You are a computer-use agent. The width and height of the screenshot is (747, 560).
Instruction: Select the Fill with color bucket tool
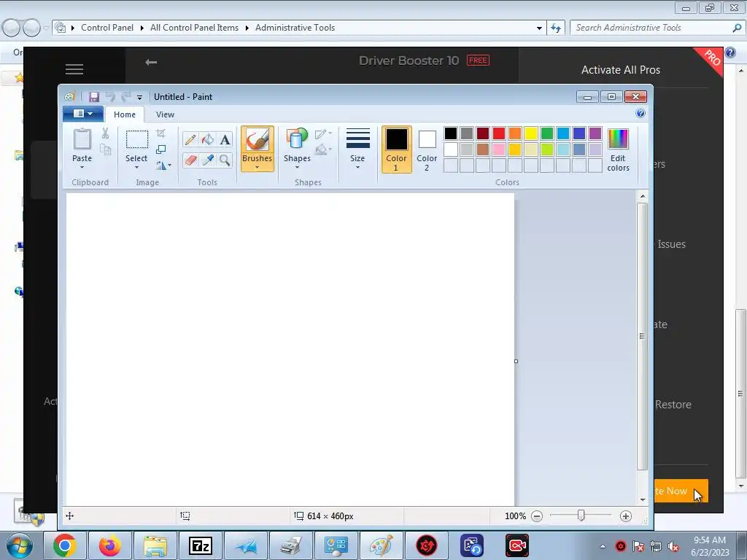(x=208, y=139)
